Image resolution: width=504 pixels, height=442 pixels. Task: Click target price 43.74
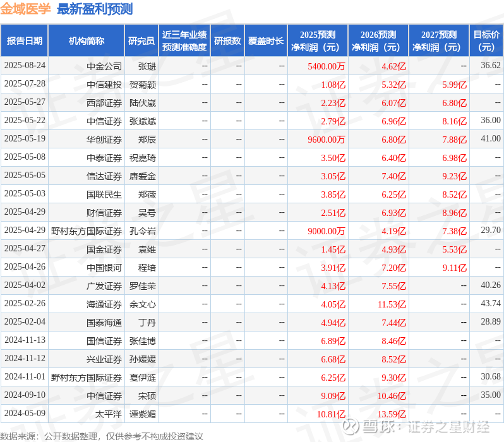coord(491,304)
